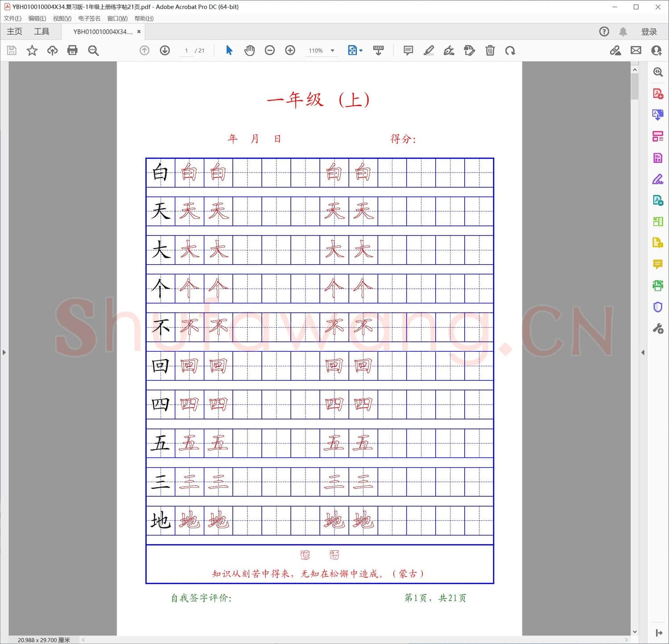Open the More Tools wrench icon
Viewport: 669px width, 644px height.
(657, 329)
